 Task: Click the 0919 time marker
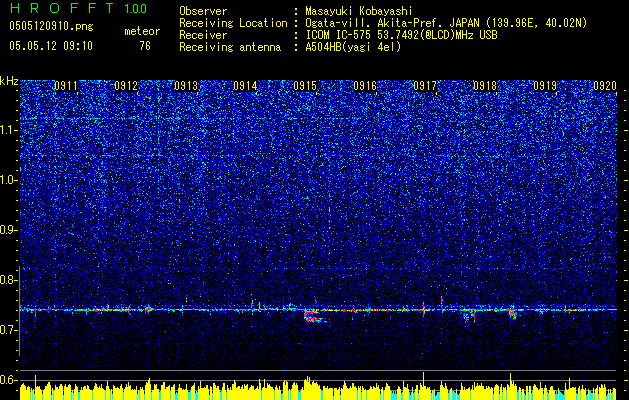pyautogui.click(x=545, y=86)
